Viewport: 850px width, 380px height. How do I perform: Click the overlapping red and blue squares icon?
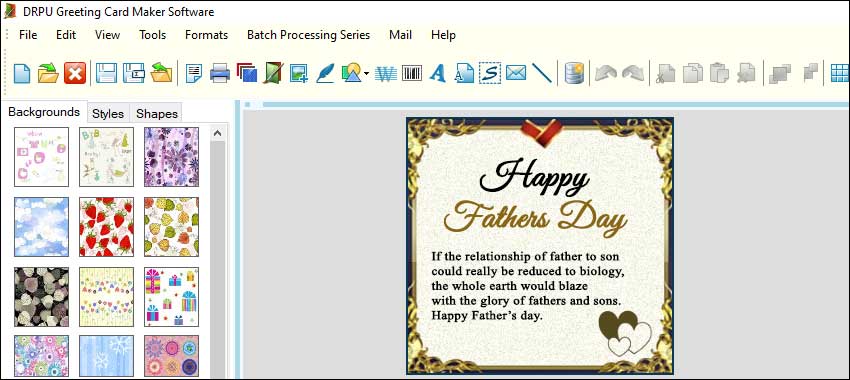[x=247, y=73]
